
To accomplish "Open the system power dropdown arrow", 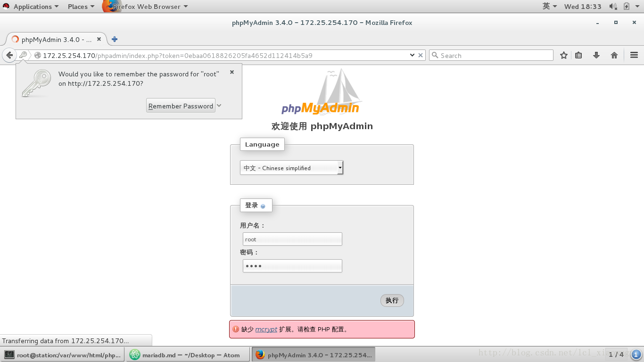I will tap(638, 7).
